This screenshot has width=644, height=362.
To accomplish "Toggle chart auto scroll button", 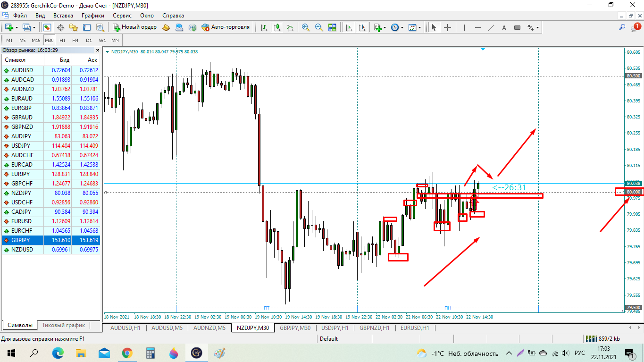I will (x=348, y=27).
